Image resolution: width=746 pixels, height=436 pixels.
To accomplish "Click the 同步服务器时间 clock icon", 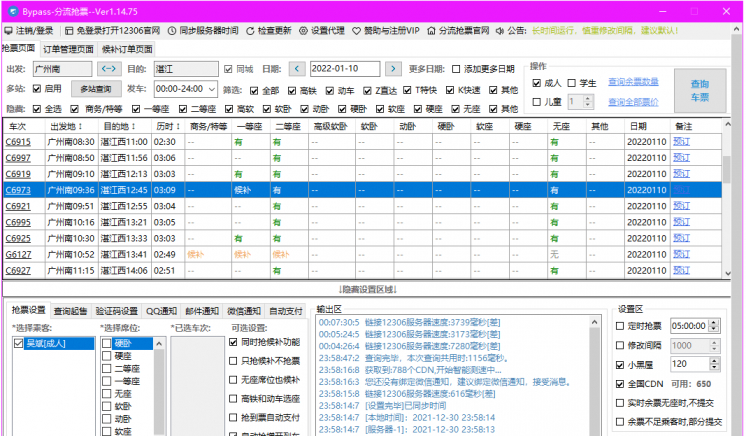I will [x=172, y=31].
